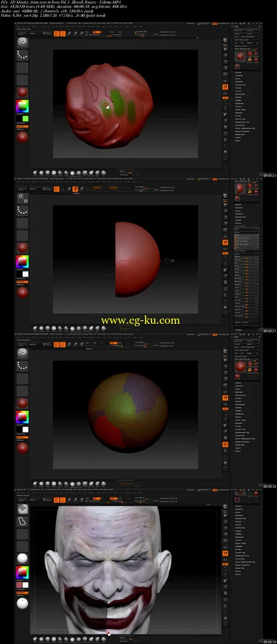Open white SkinShade material sphere in Joker face frame
Screen dimensions: 277x644
pyautogui.click(x=22, y=558)
